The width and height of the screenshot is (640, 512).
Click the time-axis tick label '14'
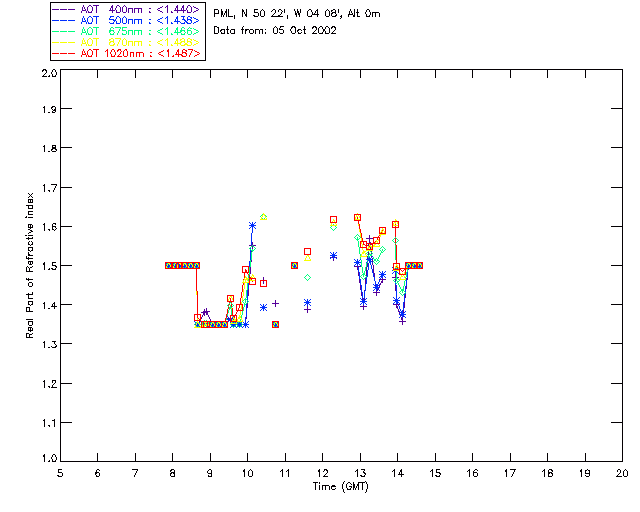tap(398, 473)
